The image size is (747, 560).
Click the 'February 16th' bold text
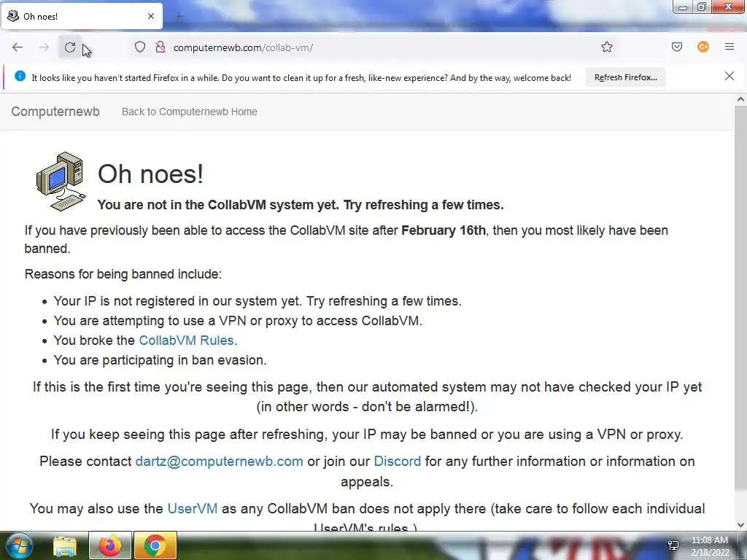(444, 230)
